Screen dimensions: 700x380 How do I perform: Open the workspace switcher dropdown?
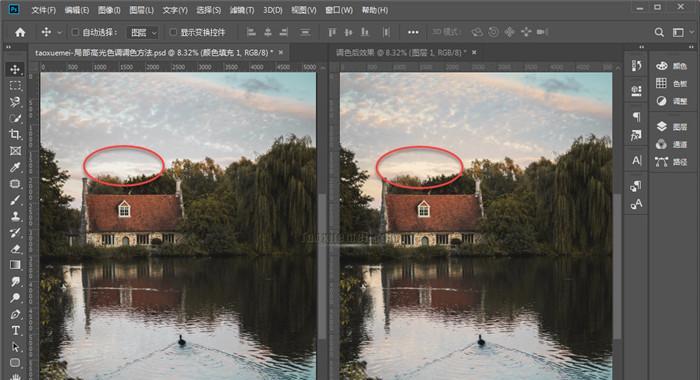(x=683, y=32)
